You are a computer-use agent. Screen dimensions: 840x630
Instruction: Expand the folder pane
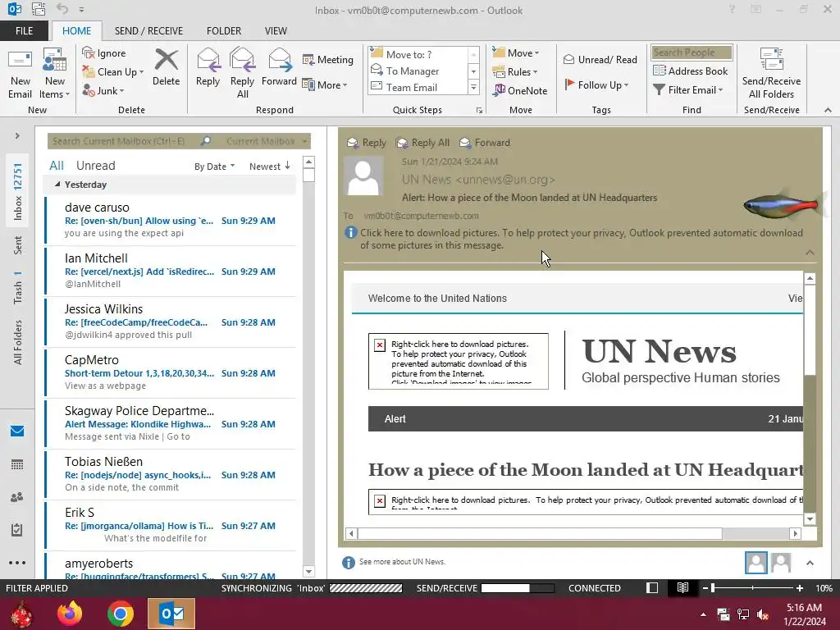pos(17,136)
